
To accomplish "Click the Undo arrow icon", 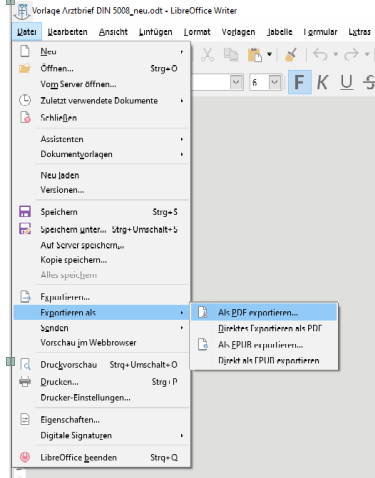I will click(320, 54).
